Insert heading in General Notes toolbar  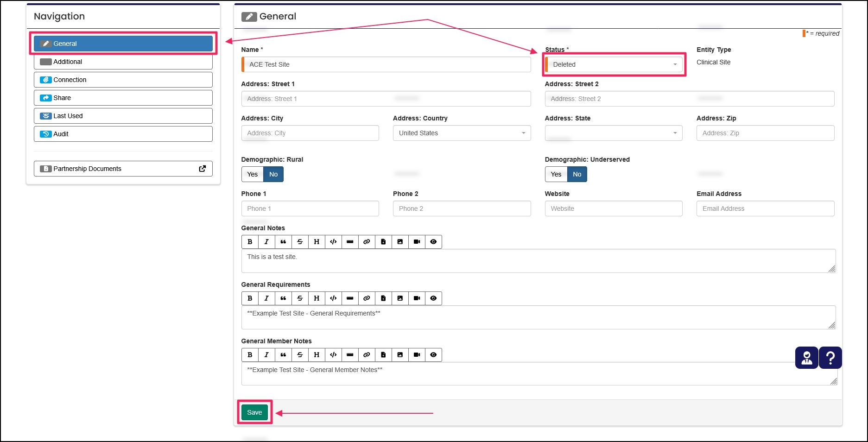pyautogui.click(x=317, y=242)
